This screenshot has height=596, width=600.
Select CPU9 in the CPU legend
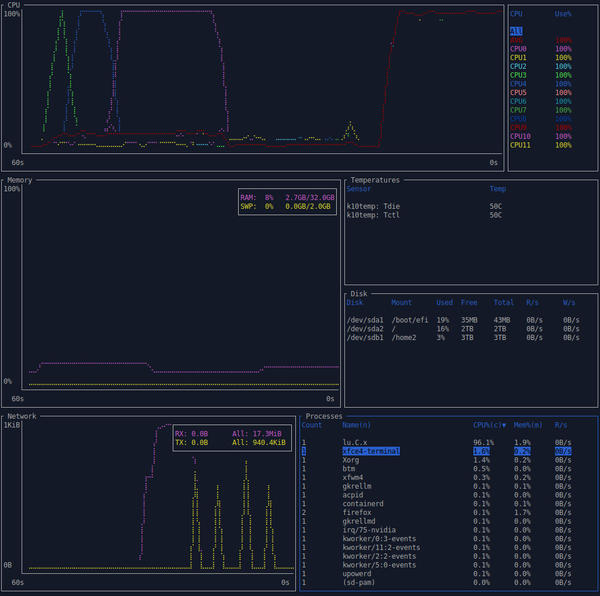coord(541,128)
